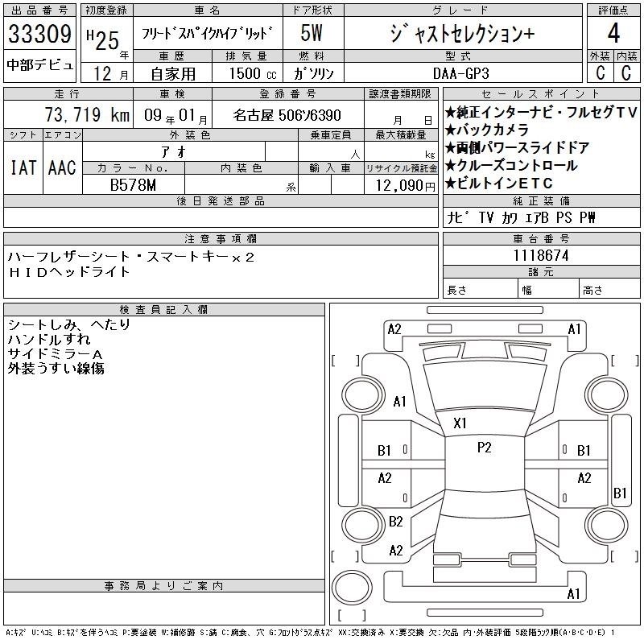Click the バックカメラ sales point line
The image size is (644, 644).
point(486,130)
